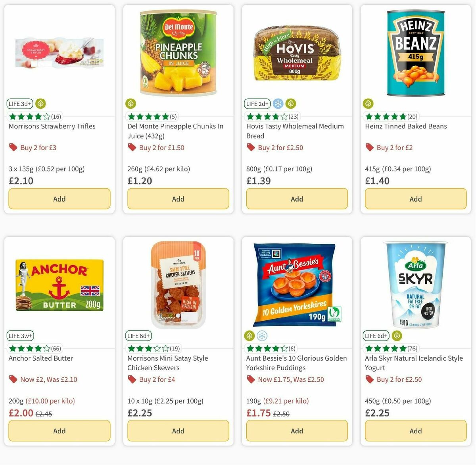This screenshot has height=465, width=476.
Task: Click the red offer tag icon beside Buy 2 for £3
Action: click(12, 147)
